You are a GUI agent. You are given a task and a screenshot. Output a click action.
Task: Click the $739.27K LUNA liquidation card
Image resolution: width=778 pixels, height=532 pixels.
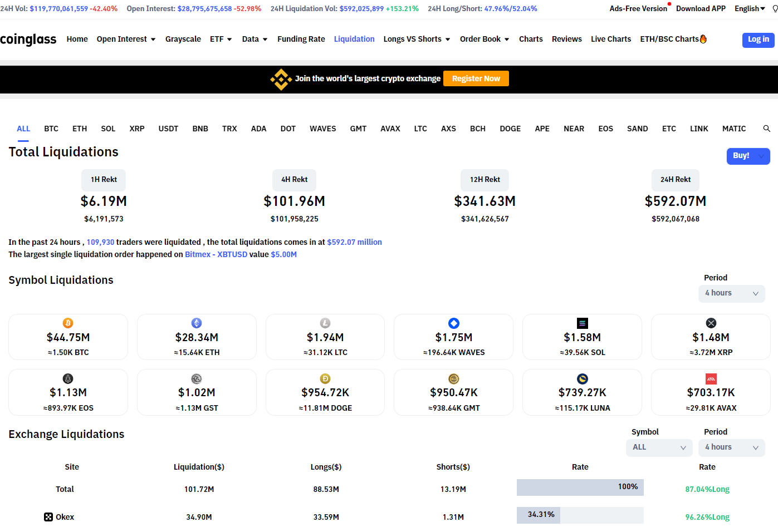tap(583, 392)
